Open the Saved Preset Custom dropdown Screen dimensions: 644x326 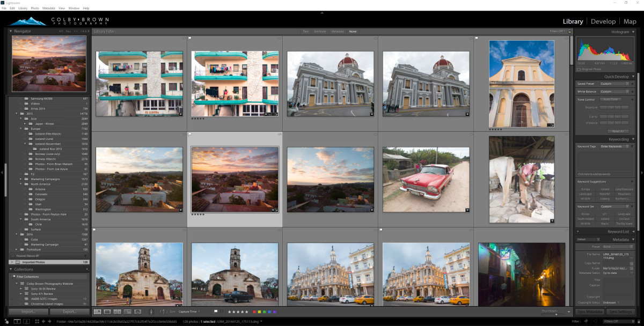point(613,83)
